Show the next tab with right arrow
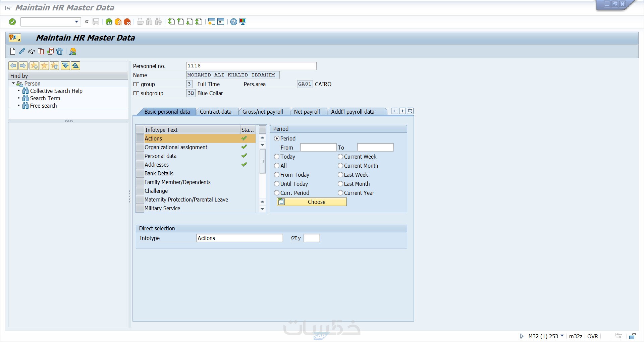The width and height of the screenshot is (644, 342). pos(402,111)
